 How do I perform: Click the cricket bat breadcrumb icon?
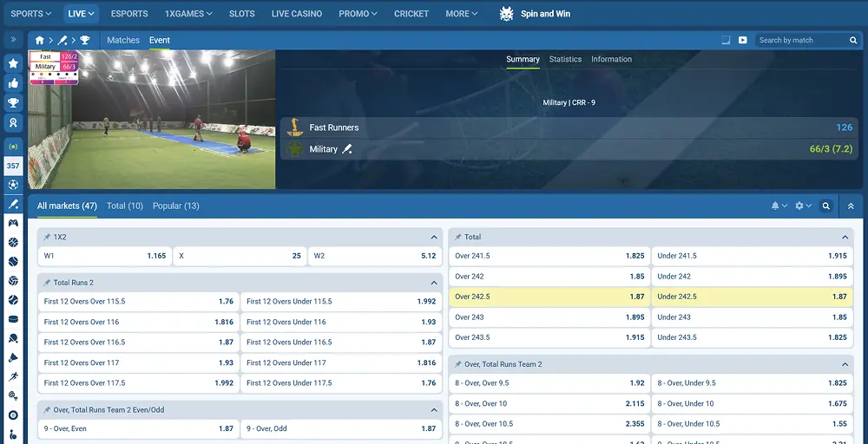[x=62, y=41]
